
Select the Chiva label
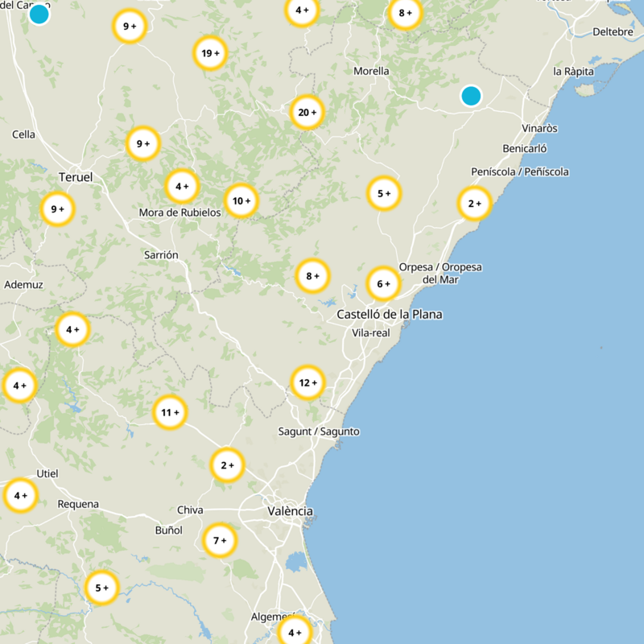click(x=190, y=510)
